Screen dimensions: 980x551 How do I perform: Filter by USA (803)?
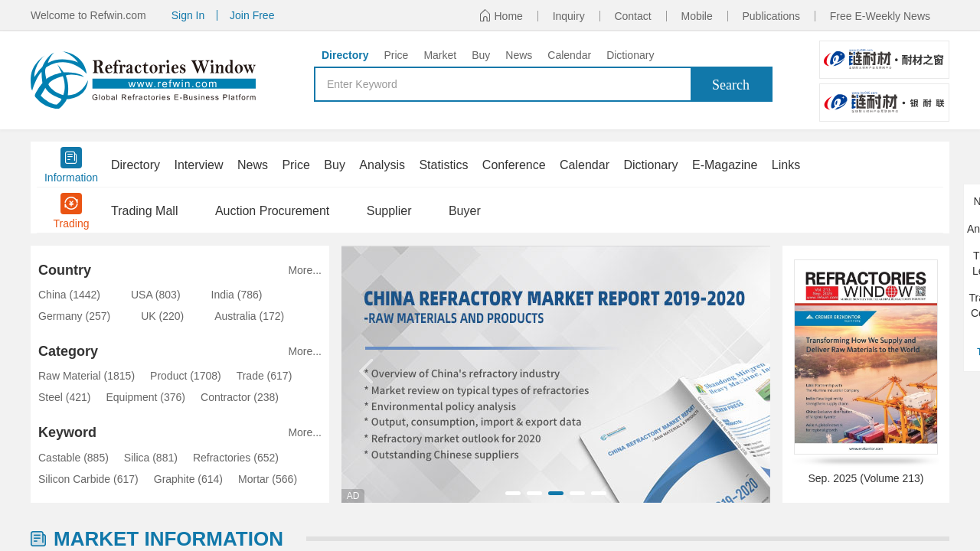(x=155, y=295)
